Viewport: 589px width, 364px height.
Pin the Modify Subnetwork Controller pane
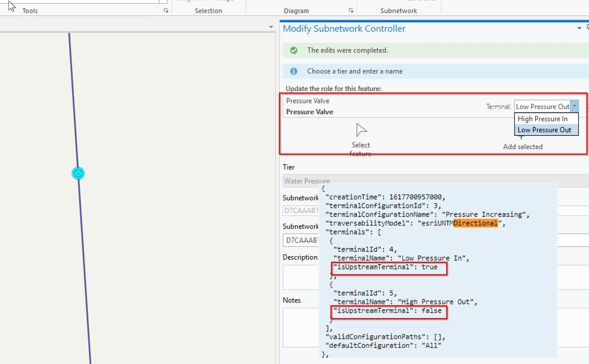(587, 28)
